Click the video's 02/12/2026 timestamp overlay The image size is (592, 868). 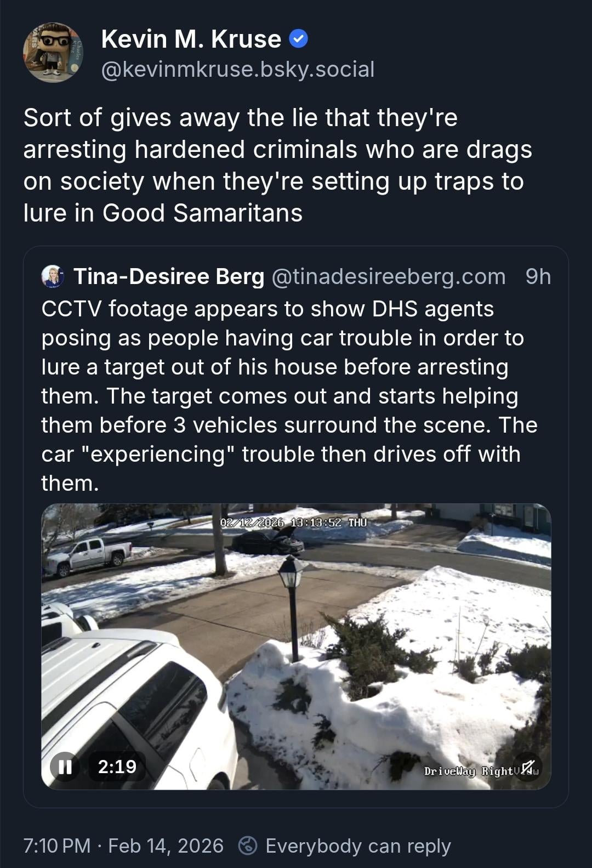293,522
